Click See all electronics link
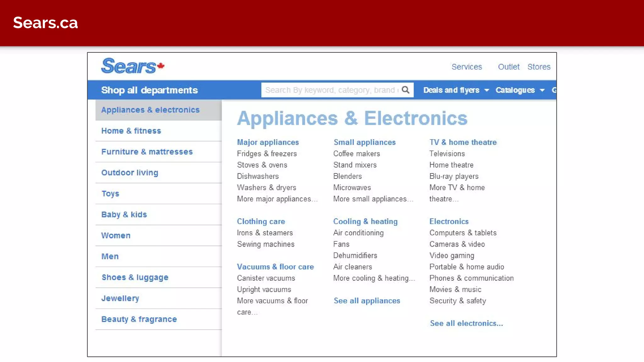Screen dimensions: 644x362 pyautogui.click(x=466, y=323)
